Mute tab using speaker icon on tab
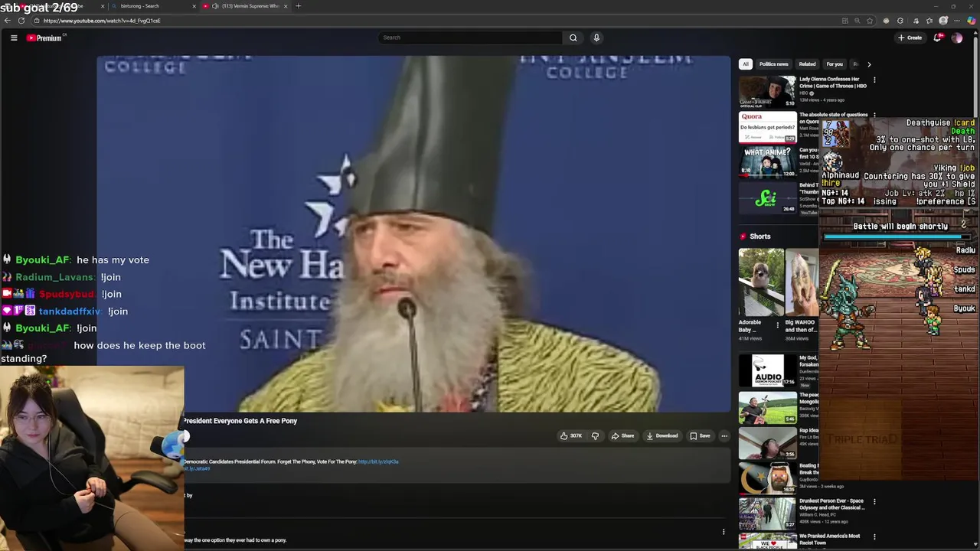This screenshot has width=980, height=551. (x=215, y=6)
